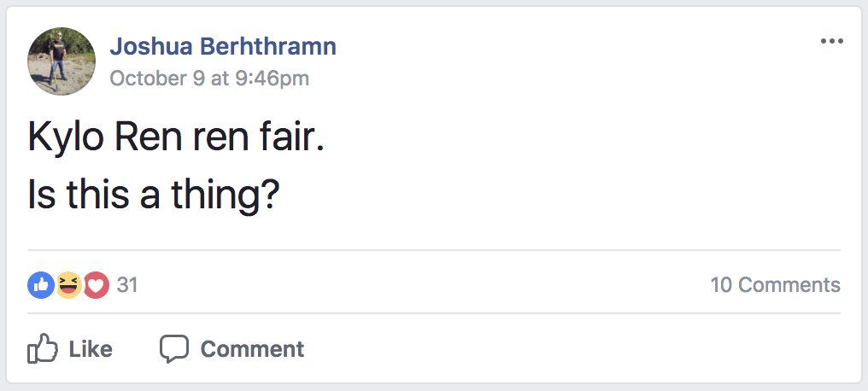The height and width of the screenshot is (391, 868).
Task: Click Joshua Berhthramn's circular profile picture
Action: pyautogui.click(x=62, y=61)
